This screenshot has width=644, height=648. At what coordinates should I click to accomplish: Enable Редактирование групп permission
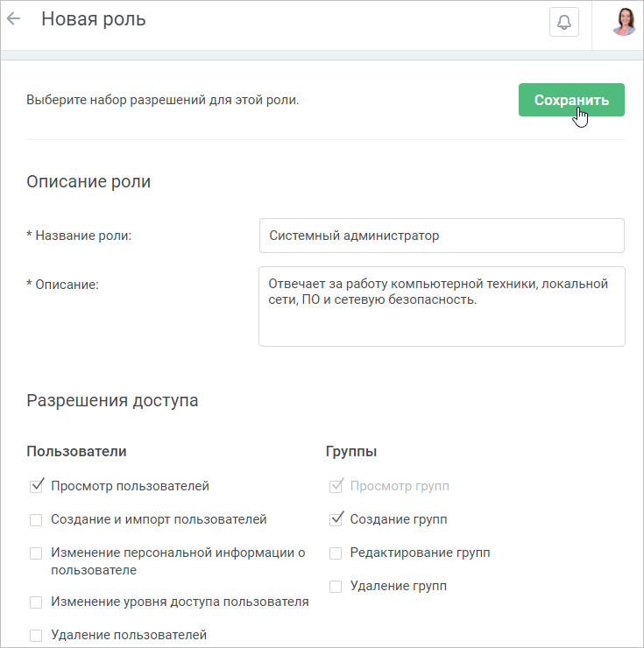(x=336, y=553)
